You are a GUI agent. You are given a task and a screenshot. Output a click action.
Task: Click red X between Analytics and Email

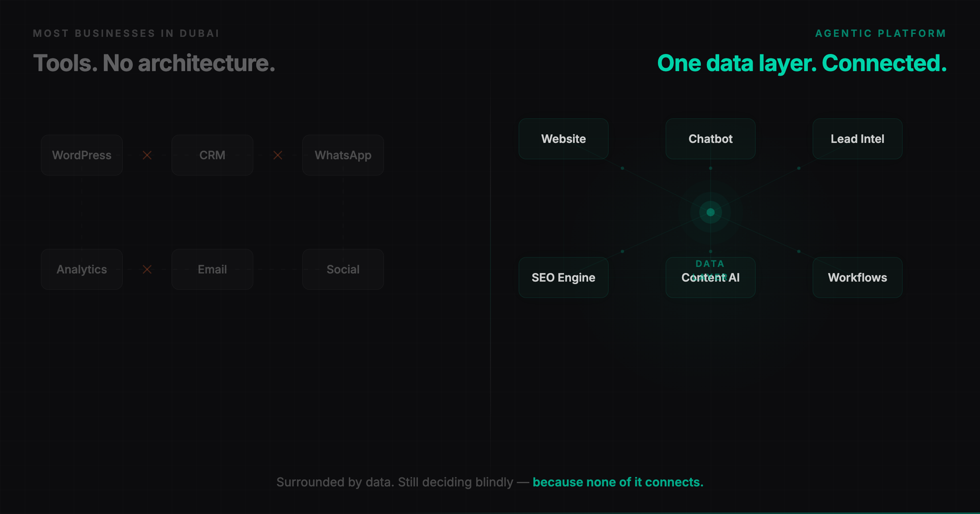click(x=147, y=269)
